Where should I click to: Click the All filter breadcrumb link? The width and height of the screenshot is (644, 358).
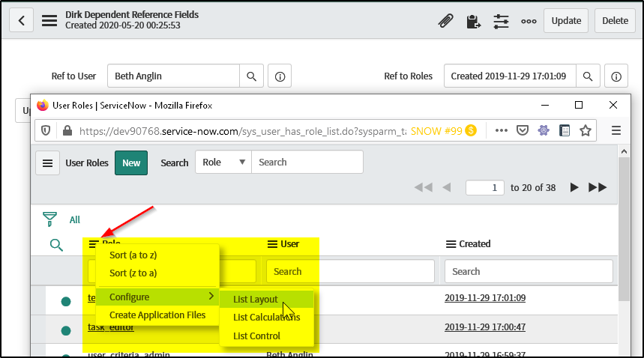tap(75, 219)
